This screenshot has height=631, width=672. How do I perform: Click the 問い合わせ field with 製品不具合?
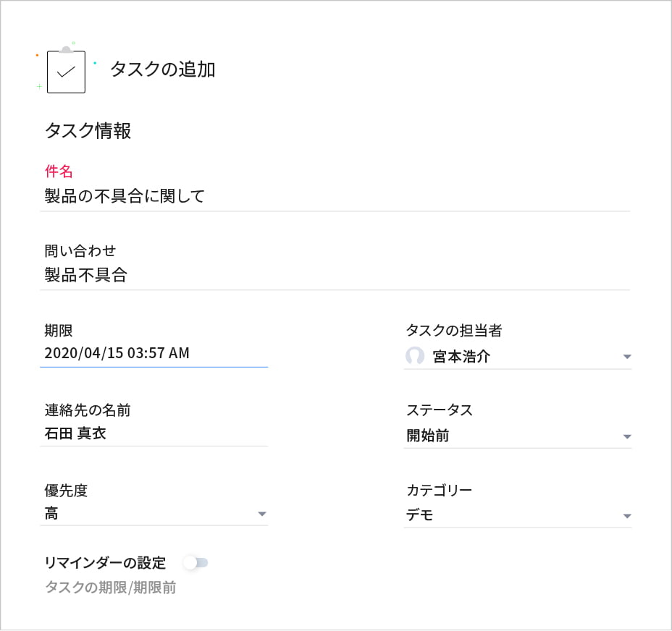(x=333, y=275)
